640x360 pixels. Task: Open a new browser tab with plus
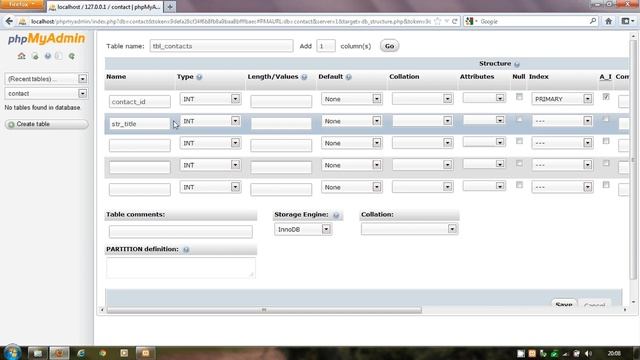170,7
